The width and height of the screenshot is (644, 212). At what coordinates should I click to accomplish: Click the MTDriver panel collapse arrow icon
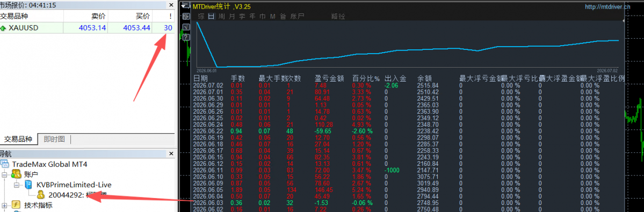pyautogui.click(x=186, y=6)
